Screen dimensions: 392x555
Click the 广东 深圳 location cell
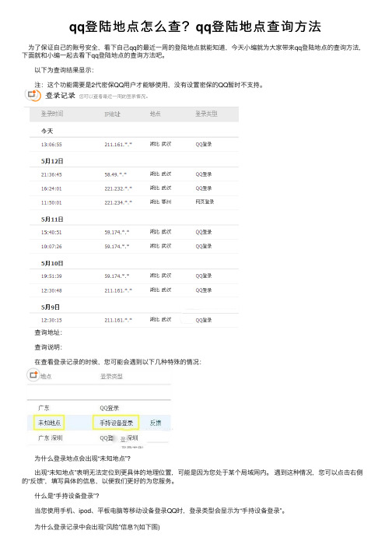[51, 437]
